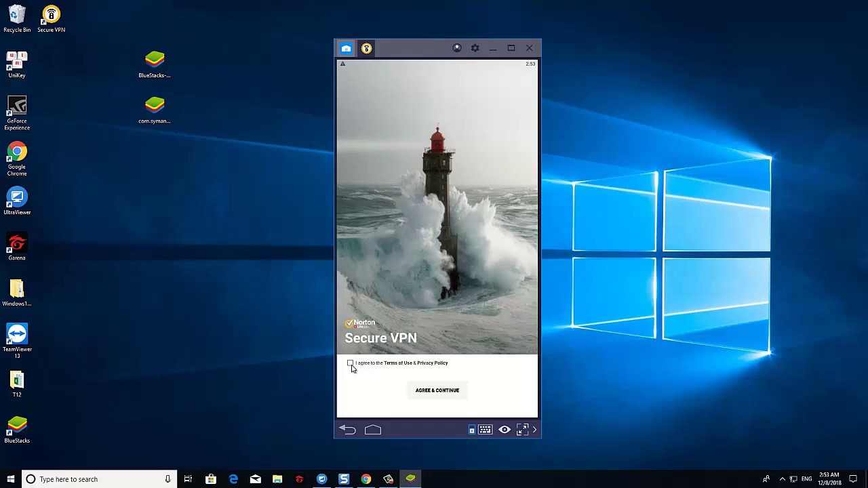Select the Garena desktop icon
This screenshot has height=488, width=868.
click(x=17, y=247)
